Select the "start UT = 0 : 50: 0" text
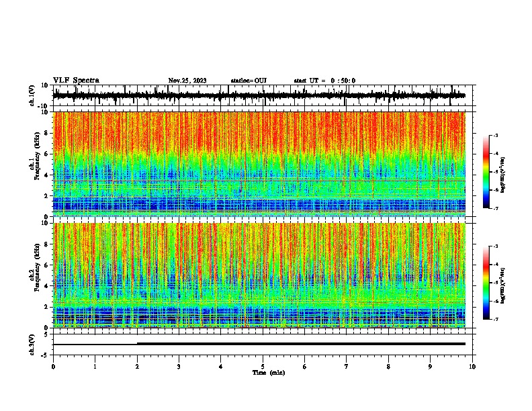 [324, 81]
